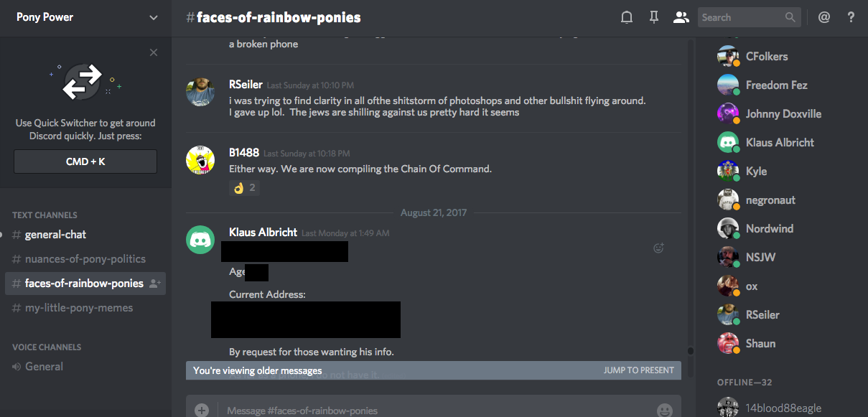The width and height of the screenshot is (868, 417).
Task: Switch to general-chat channel
Action: (55, 235)
